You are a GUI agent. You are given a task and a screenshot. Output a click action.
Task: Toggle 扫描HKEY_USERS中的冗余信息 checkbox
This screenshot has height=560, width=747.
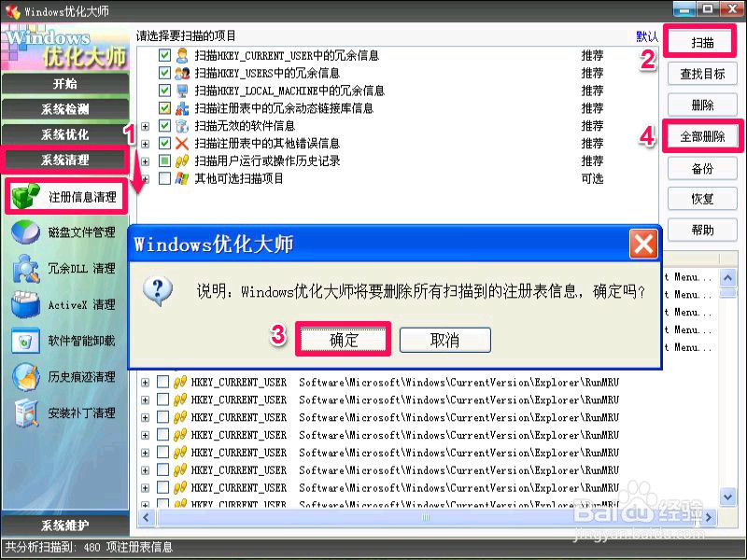point(164,74)
